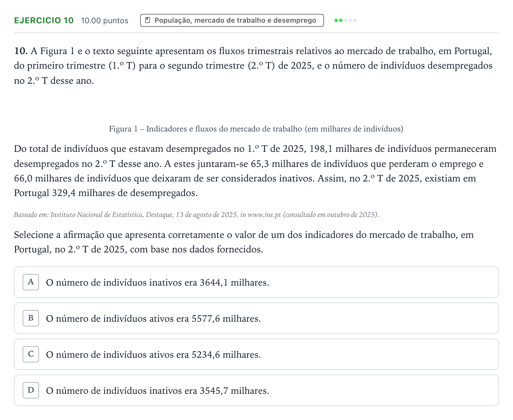Click the '10. A Figura 1' question intro text
The image size is (513, 420).
tap(253, 66)
